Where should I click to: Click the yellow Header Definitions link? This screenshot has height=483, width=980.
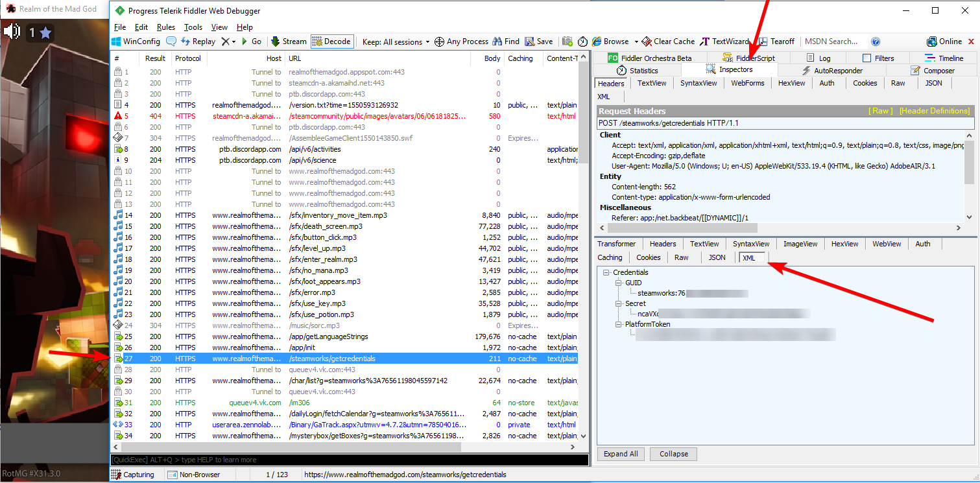(934, 111)
